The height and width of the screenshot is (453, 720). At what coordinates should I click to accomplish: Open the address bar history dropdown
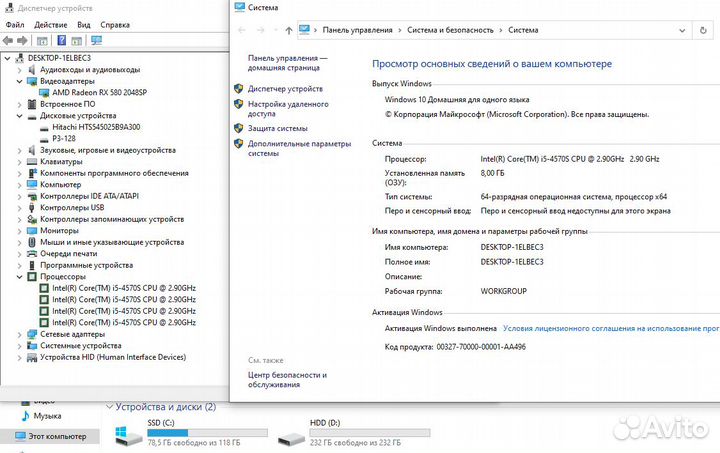pyautogui.click(x=682, y=30)
